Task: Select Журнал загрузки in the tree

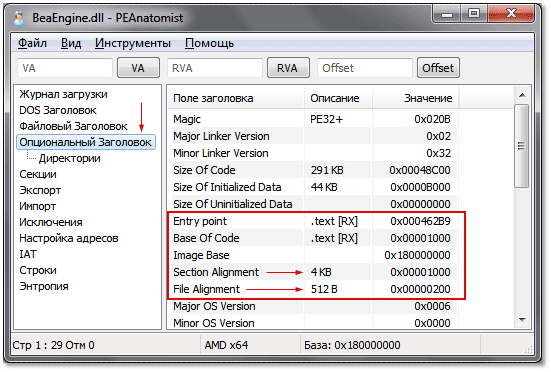Action: [x=63, y=94]
